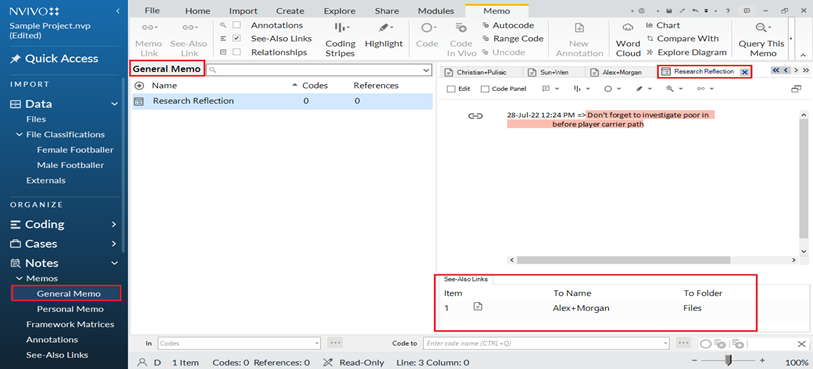
Task: Click the undo arrow in title bar
Action: 695,10
